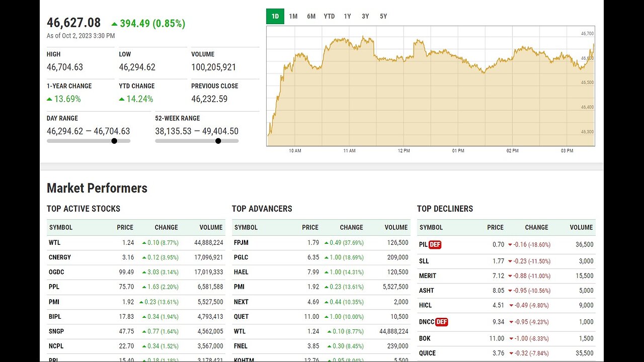Click the Day Range slider marker
Viewport: 644px width, 362px height.
click(114, 141)
